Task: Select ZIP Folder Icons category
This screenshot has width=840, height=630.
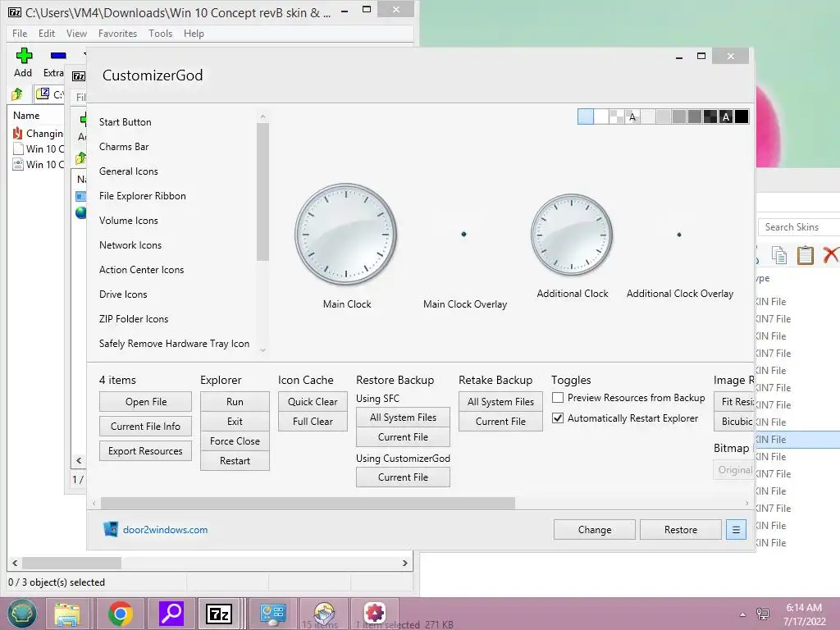Action: [134, 319]
